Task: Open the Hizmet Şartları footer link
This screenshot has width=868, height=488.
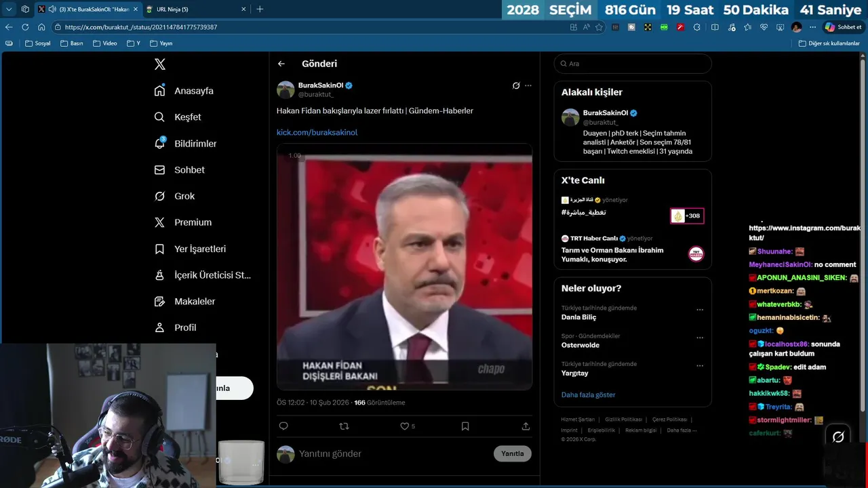Action: [x=578, y=420]
